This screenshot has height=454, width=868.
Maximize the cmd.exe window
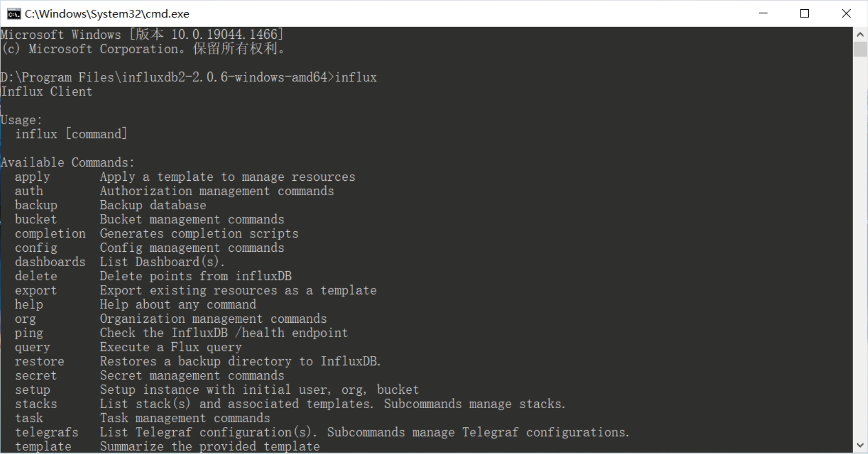point(805,14)
